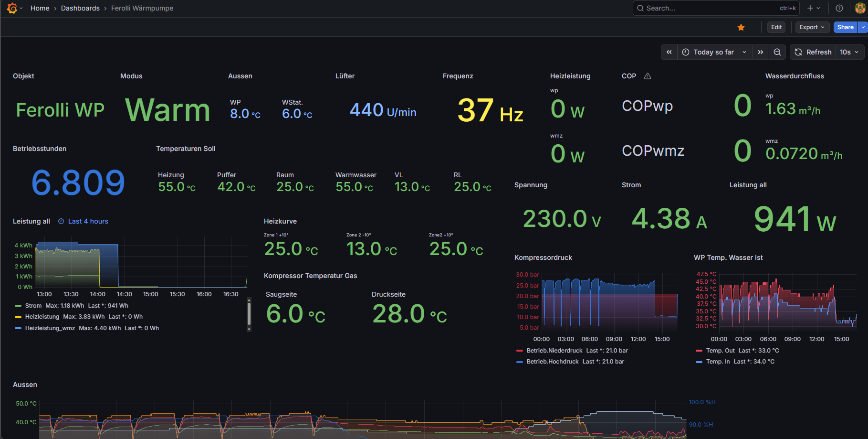The image size is (868, 439).
Task: Open the help question mark icon
Action: point(839,8)
